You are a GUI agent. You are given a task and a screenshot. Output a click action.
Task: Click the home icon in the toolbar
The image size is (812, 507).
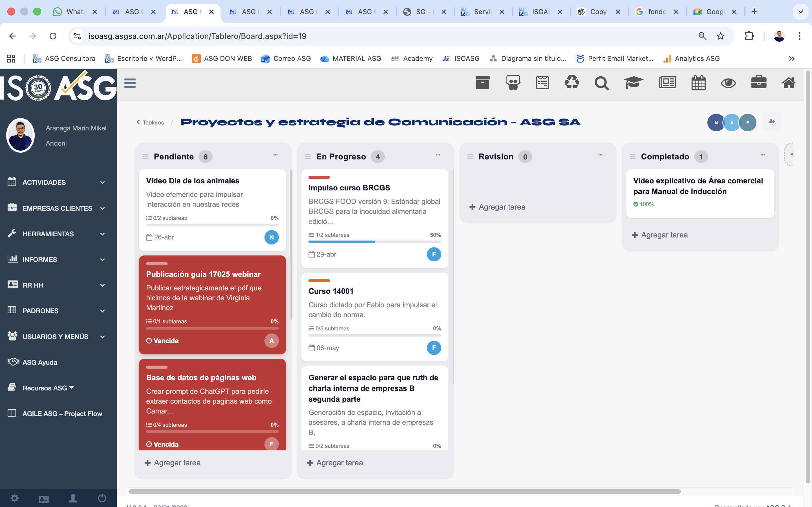[789, 83]
